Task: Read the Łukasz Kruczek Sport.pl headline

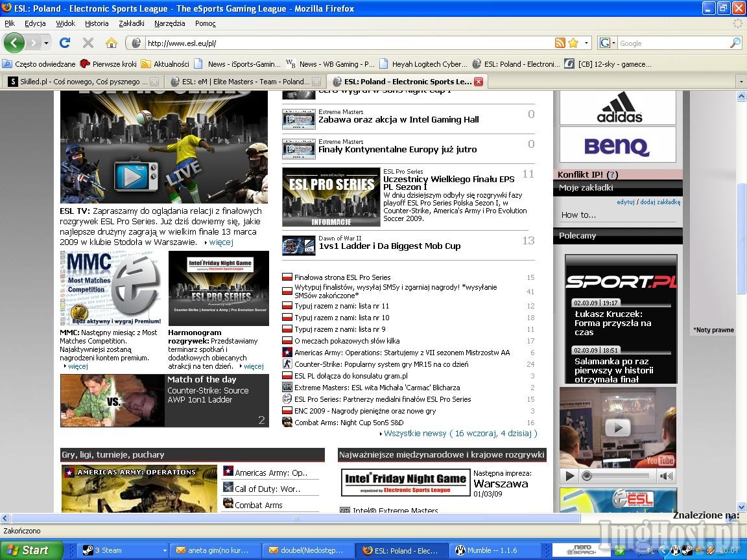Action: [613, 323]
